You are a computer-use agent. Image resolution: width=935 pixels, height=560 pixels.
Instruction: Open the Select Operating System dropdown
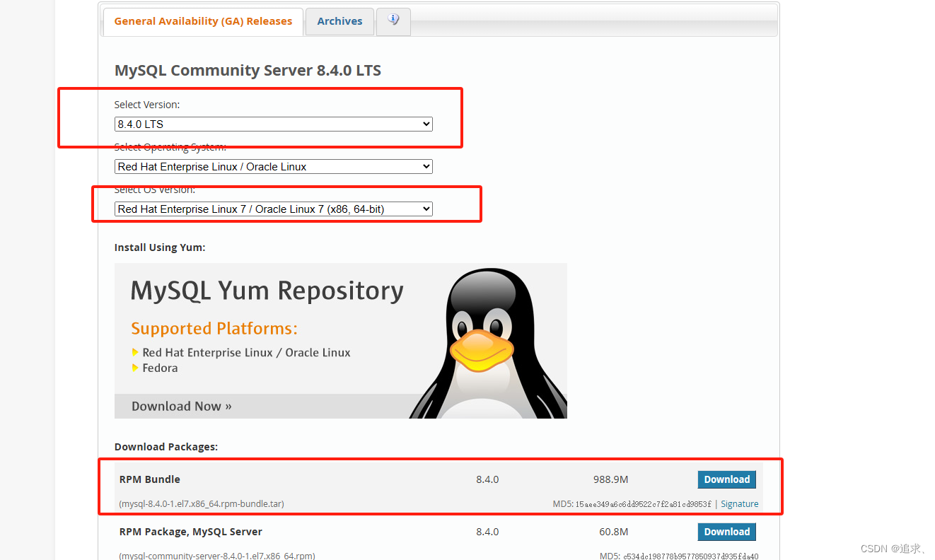tap(273, 166)
